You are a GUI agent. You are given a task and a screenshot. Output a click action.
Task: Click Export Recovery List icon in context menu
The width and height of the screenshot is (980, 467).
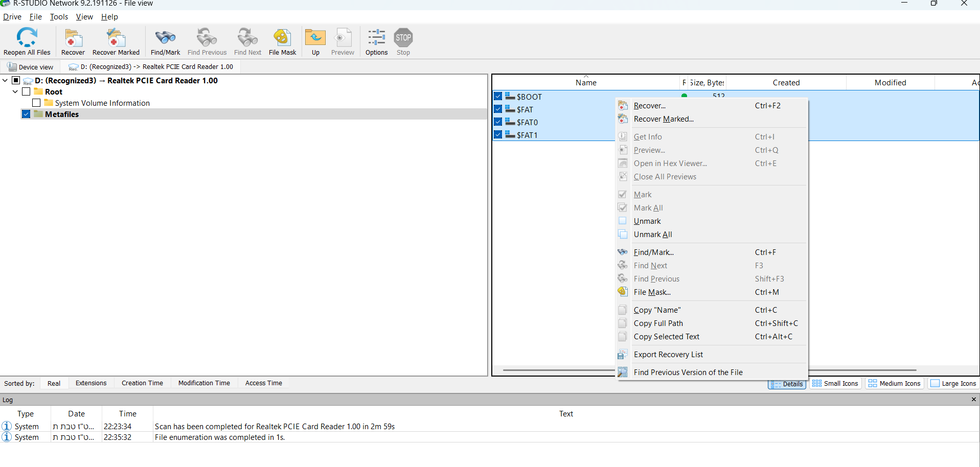point(623,355)
